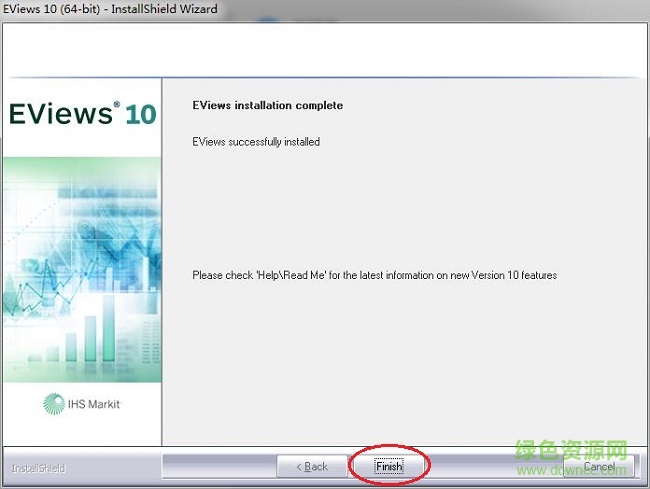Click the Cancel button

point(599,466)
